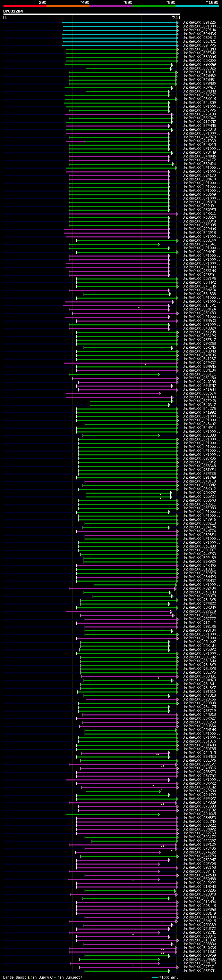Select hit label UniRef100_B4MZZ4
Viewport: 222px width, 980px height.
[x=199, y=531]
